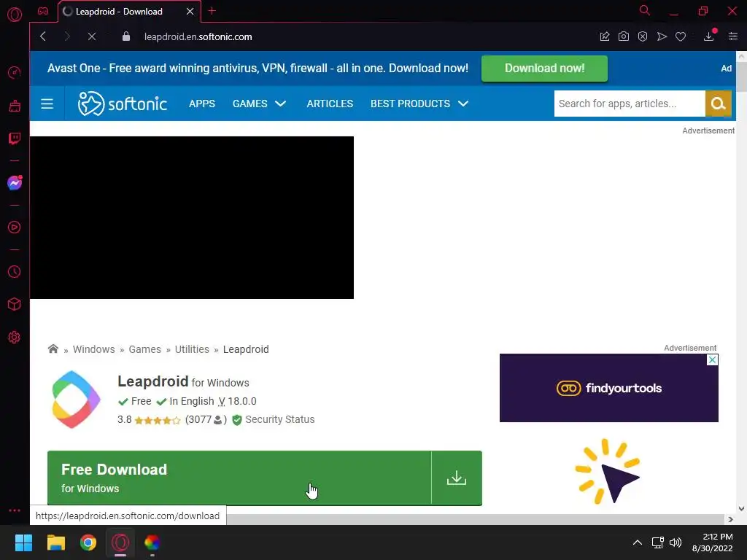
Task: Open the Windows Start menu
Action: pyautogui.click(x=23, y=542)
